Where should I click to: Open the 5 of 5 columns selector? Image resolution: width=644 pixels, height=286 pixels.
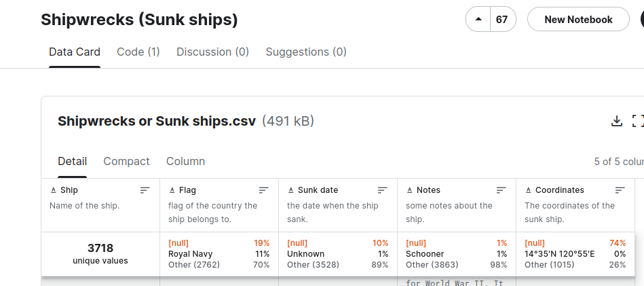pos(618,162)
